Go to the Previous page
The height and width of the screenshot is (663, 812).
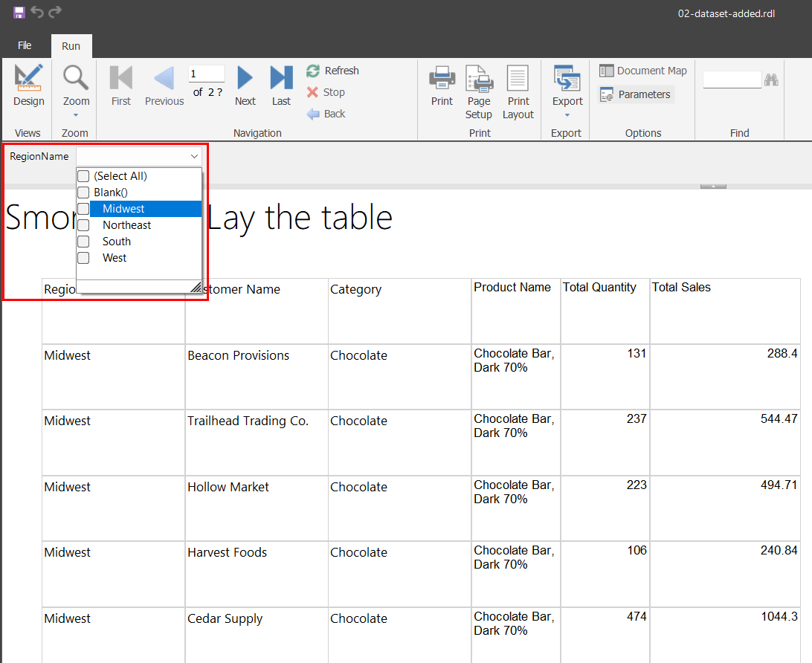(164, 85)
